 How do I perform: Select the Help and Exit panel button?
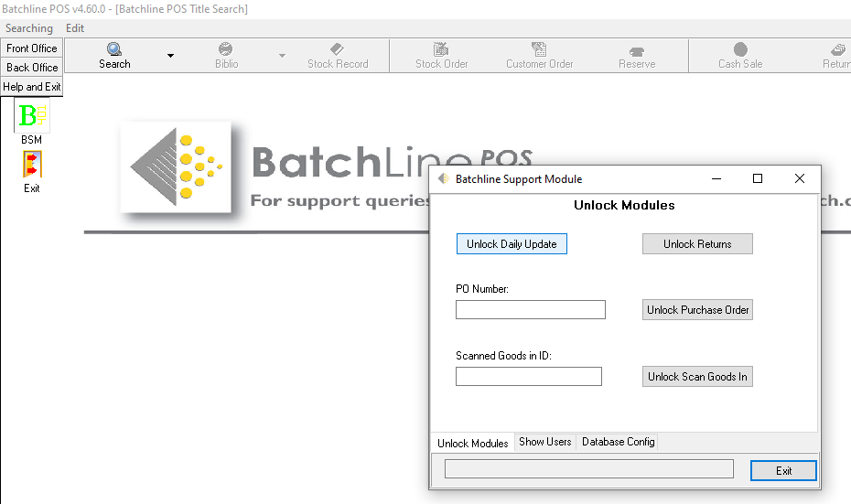pos(32,87)
